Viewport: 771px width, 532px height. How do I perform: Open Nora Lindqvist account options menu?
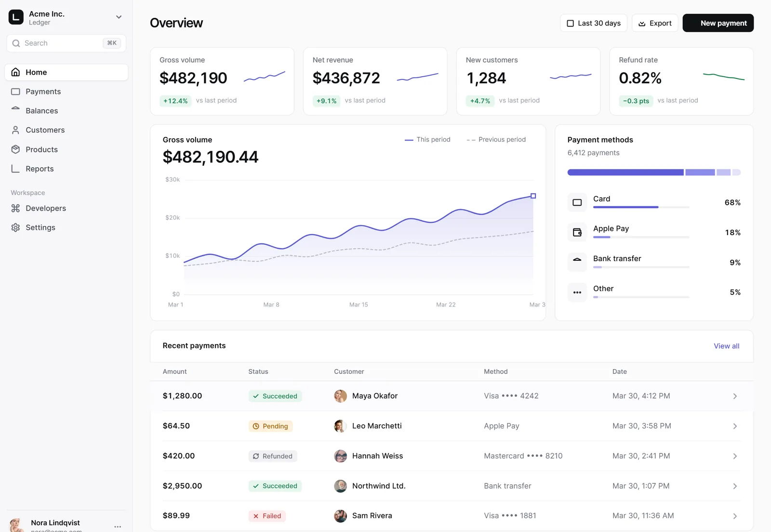coord(118,527)
